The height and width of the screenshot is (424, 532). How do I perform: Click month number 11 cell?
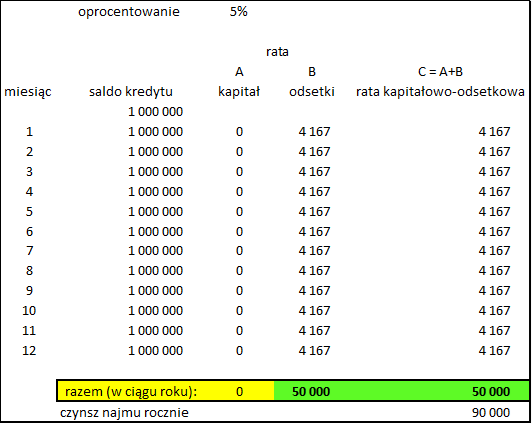tap(29, 331)
